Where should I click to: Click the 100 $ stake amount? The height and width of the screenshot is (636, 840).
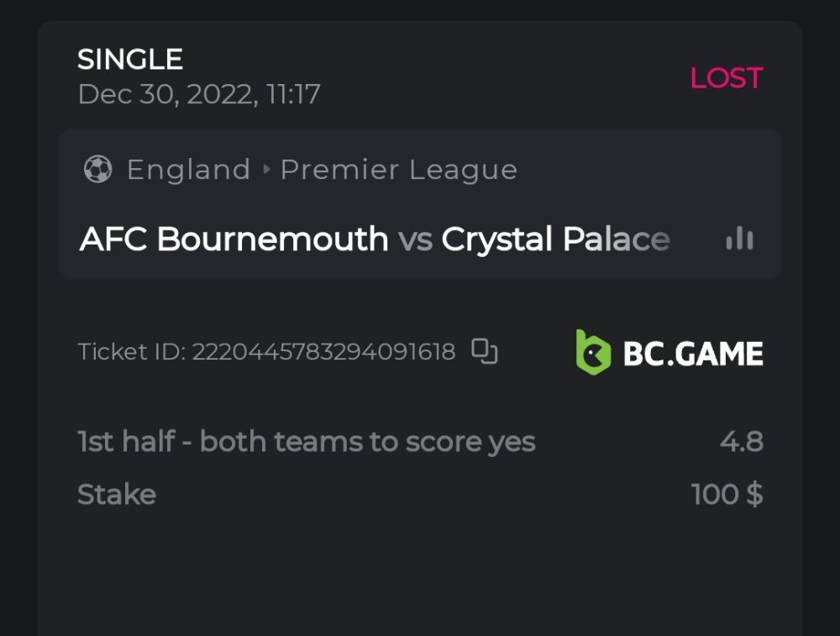[727, 494]
